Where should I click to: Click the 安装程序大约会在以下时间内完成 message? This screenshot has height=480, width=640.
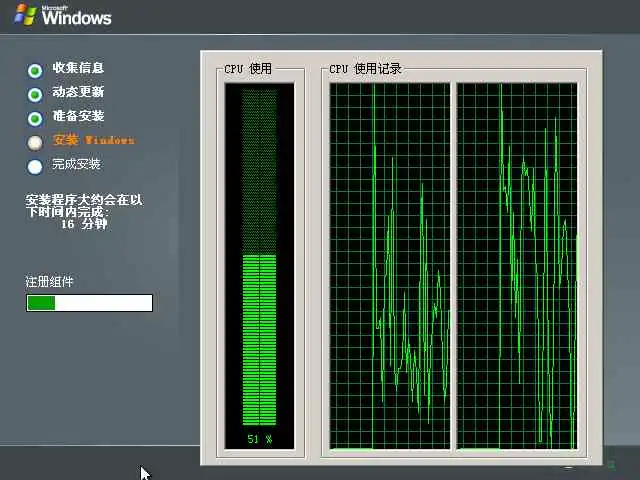coord(84,205)
